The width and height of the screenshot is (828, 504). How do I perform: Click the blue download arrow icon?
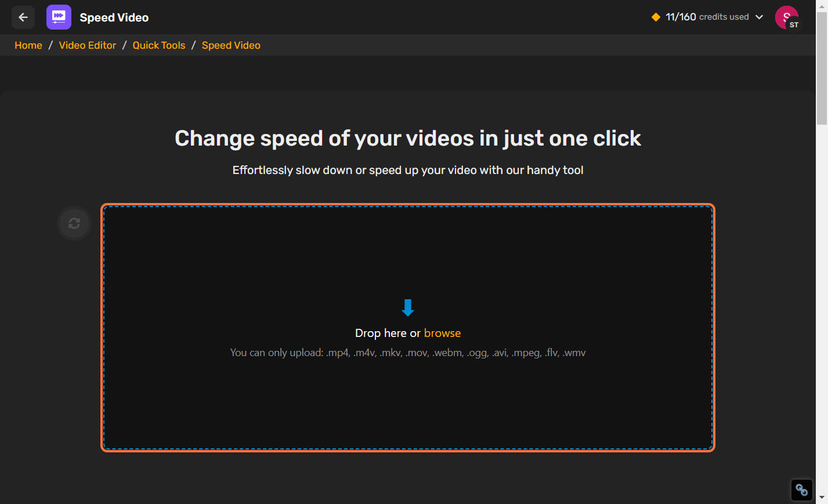[x=408, y=307]
